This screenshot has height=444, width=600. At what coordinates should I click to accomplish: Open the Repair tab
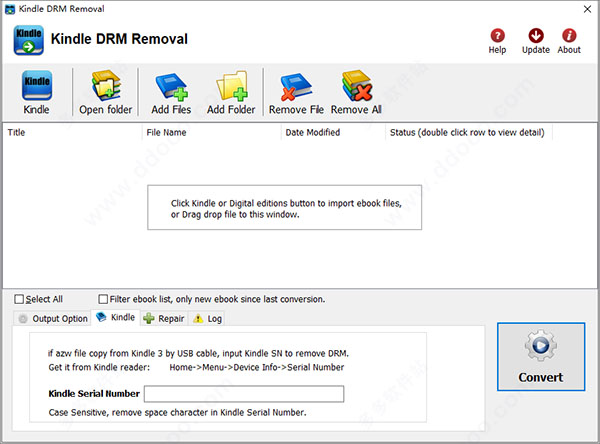click(164, 318)
